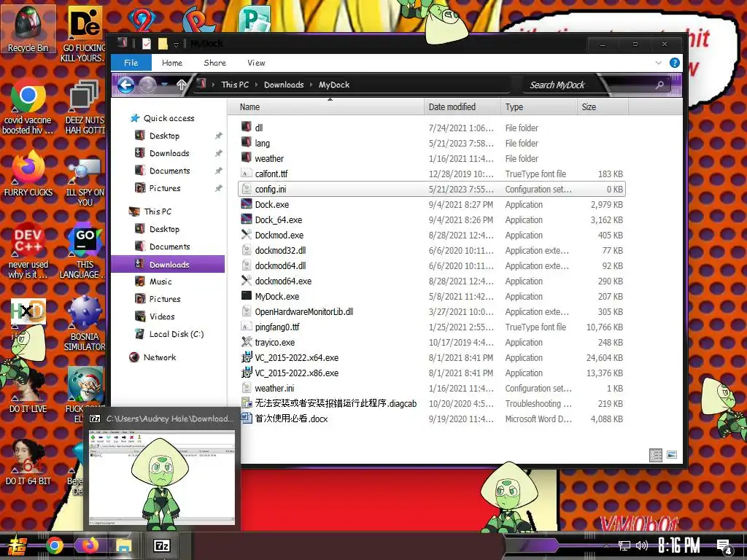Open the Share ribbon tab
747x560 pixels.
click(x=215, y=63)
